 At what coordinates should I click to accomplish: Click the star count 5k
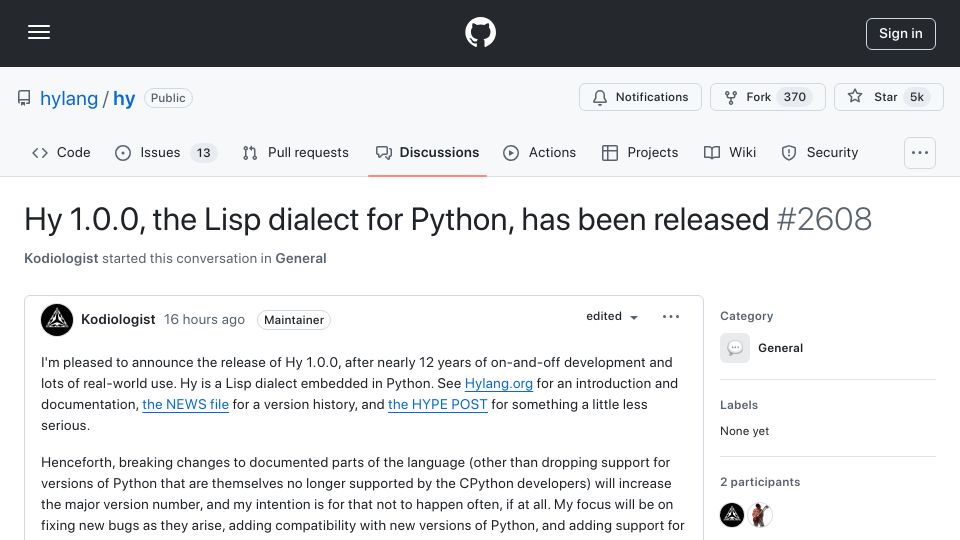coord(917,97)
